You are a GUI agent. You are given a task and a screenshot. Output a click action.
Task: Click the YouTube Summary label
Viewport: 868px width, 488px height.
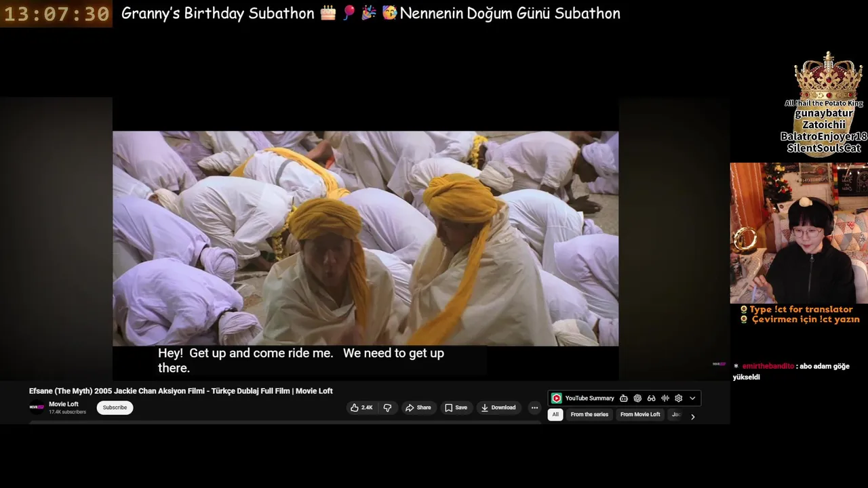click(589, 398)
